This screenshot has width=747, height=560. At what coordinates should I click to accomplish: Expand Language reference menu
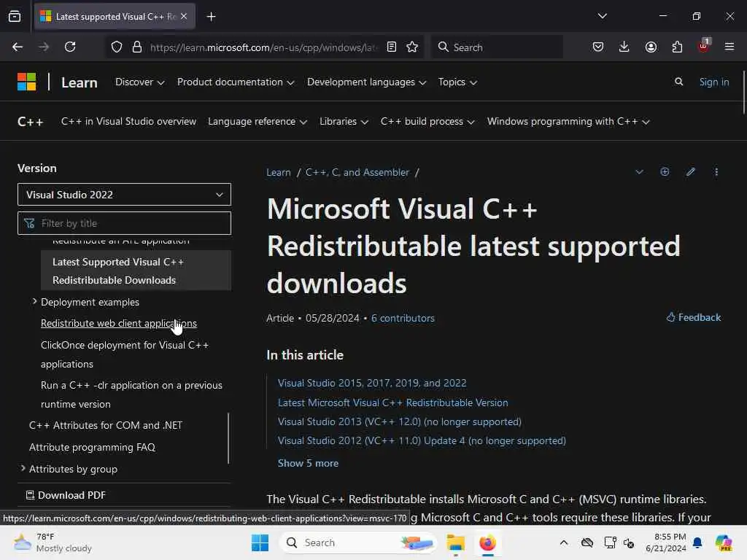[x=258, y=122]
